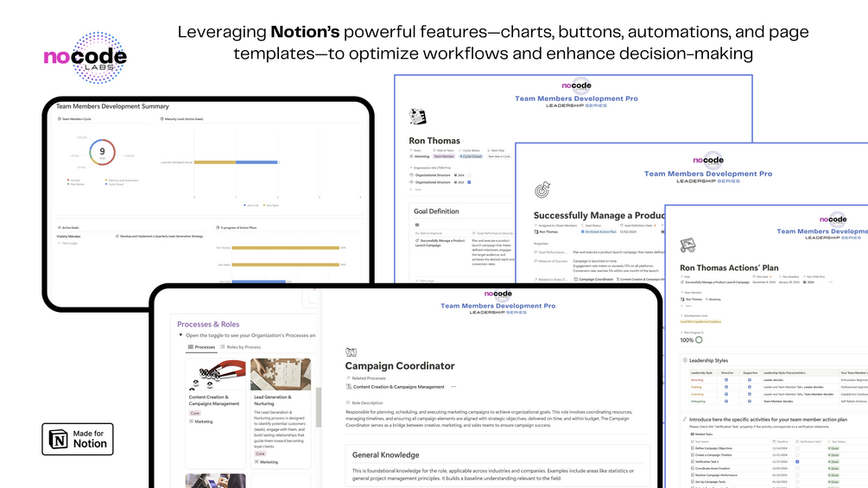868x488 pixels.
Task: Click the Processes gallery scrollbar
Action: pyautogui.click(x=319, y=407)
